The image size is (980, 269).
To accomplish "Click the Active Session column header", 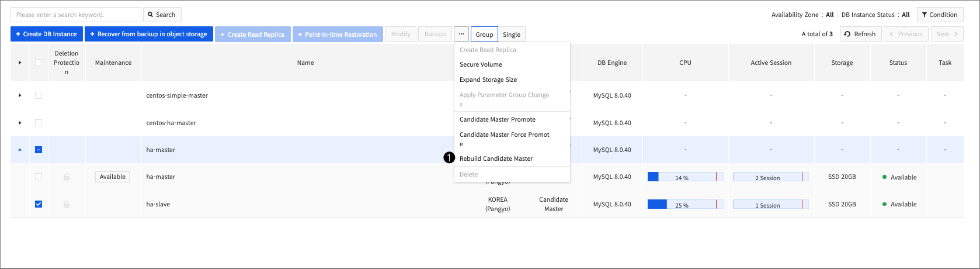I will pos(771,63).
